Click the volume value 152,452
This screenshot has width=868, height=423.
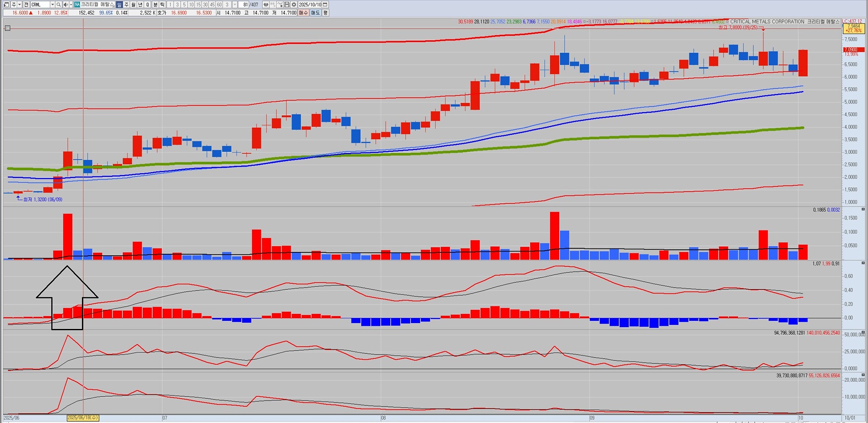[x=86, y=13]
